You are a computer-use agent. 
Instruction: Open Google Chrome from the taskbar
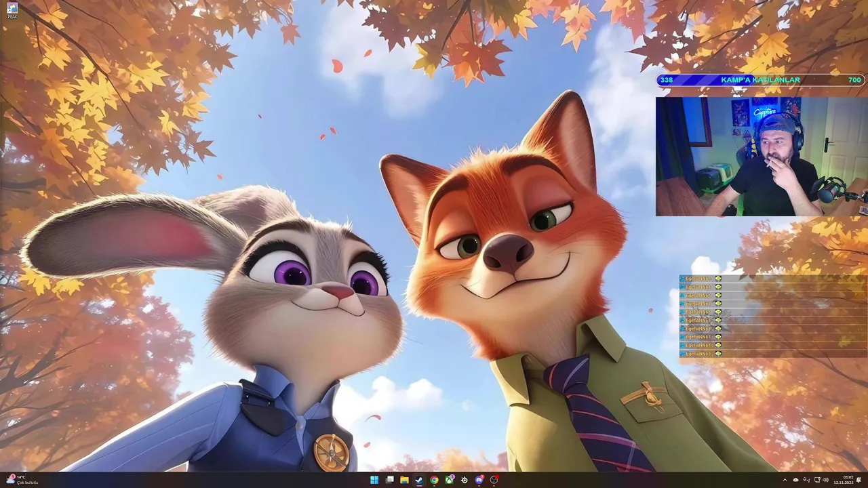click(434, 480)
